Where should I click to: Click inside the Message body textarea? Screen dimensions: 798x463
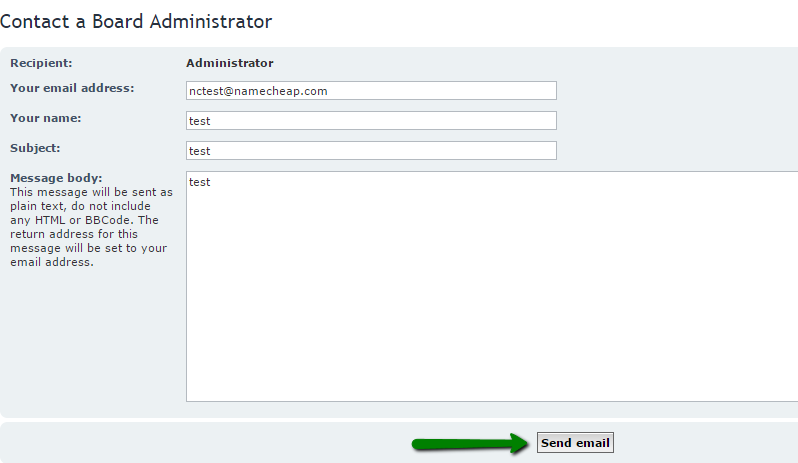(492, 286)
